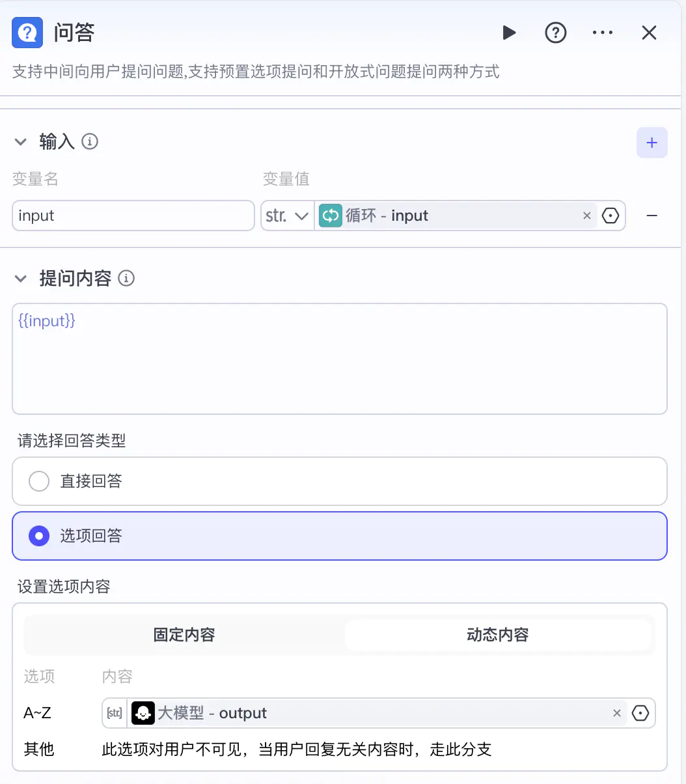This screenshot has width=686, height=784.
Task: Run the 问答 node with play icon
Action: coord(509,33)
